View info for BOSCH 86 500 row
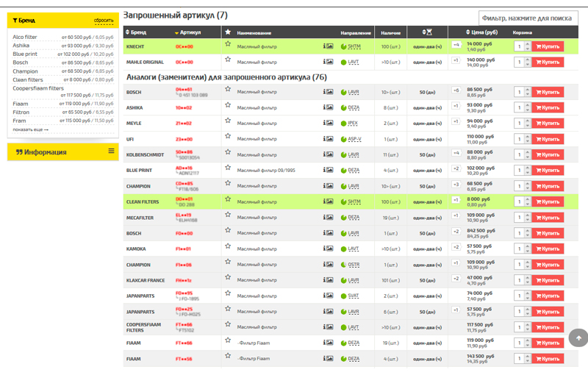The height and width of the screenshot is (375, 588). (x=324, y=92)
